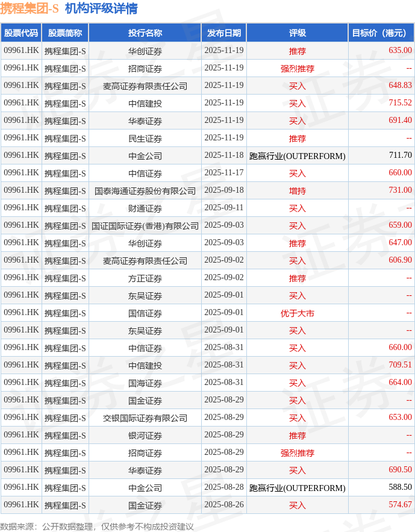
Task: Select target price 709.51
Action: coord(400,365)
